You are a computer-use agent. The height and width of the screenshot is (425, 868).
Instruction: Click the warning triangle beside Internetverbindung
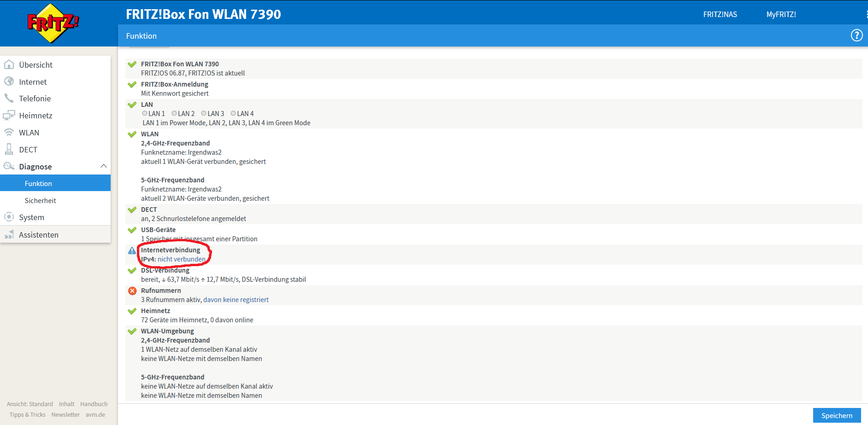pos(132,250)
